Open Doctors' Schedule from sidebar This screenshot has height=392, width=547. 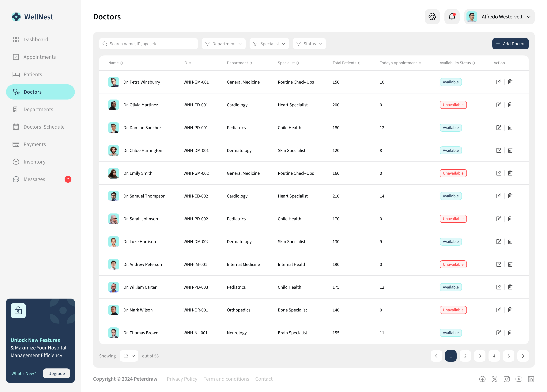[x=44, y=127]
